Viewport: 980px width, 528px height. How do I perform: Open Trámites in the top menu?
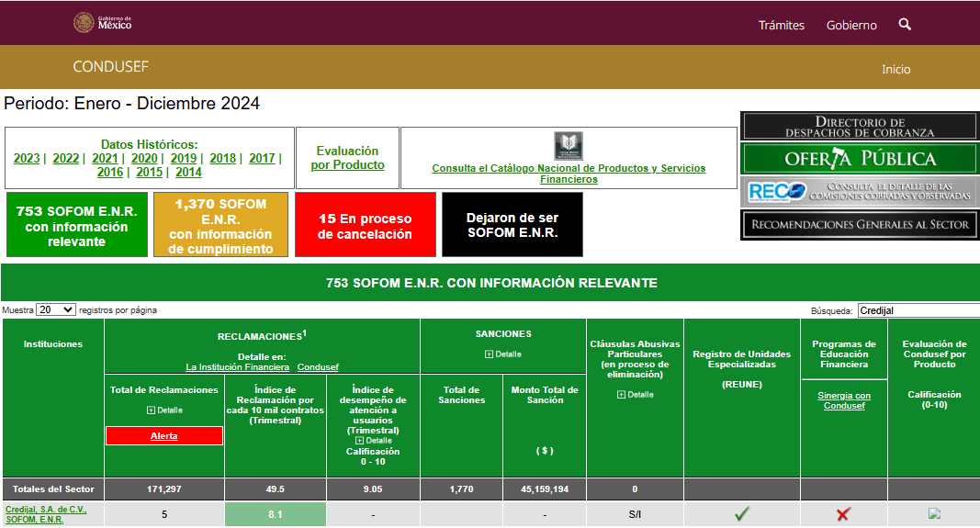(x=782, y=25)
